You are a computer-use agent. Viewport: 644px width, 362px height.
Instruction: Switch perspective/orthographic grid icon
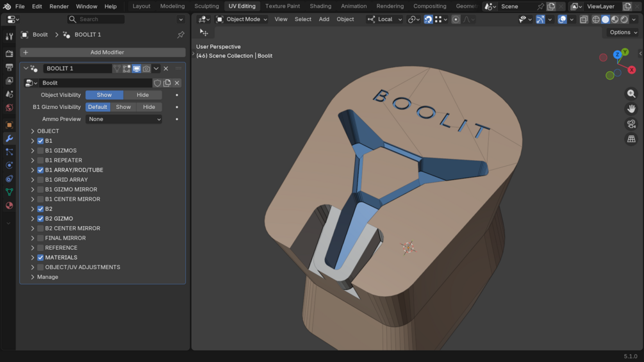point(631,139)
